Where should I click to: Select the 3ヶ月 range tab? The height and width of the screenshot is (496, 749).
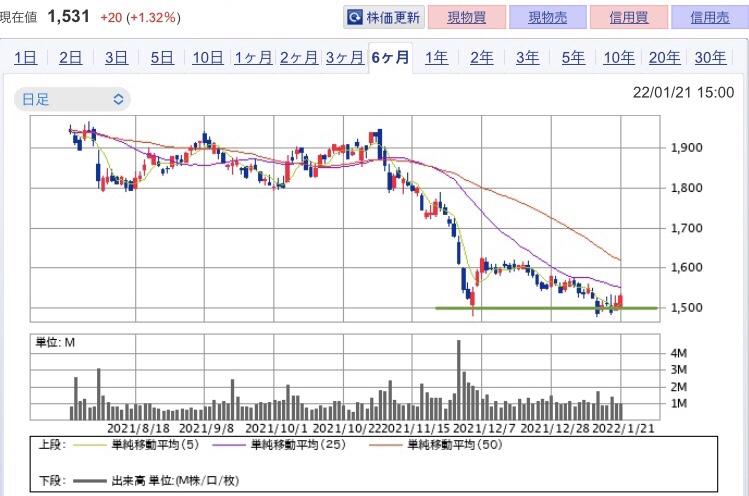344,58
